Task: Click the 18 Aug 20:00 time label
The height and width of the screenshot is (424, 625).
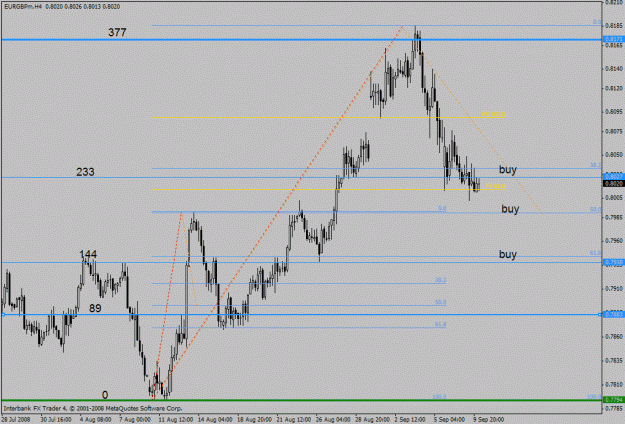Action: (x=254, y=419)
